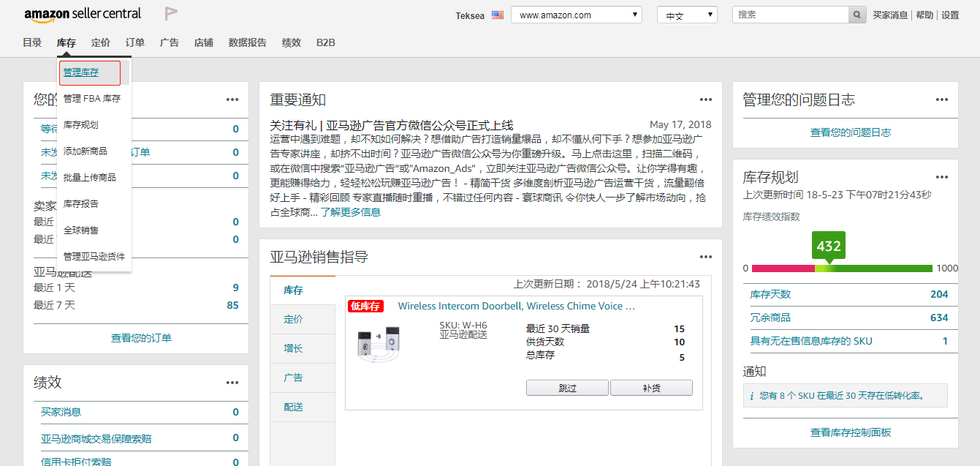Click the Amazon Seller Central logo
Image resolution: width=980 pixels, height=466 pixels.
83,15
